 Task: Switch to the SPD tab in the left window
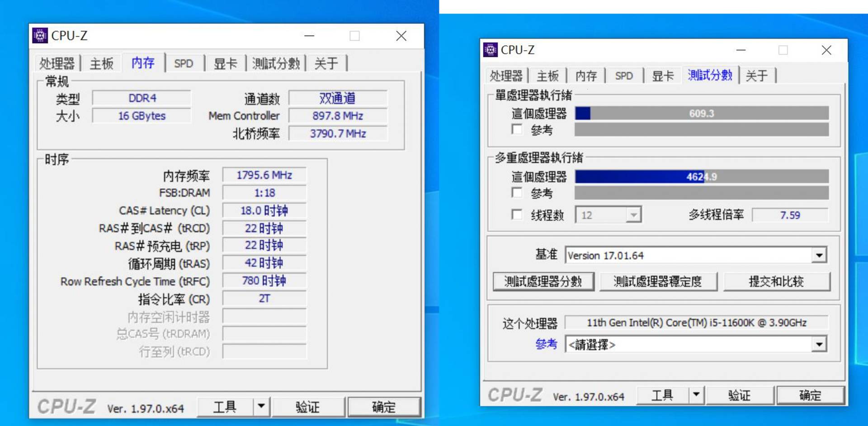[184, 63]
